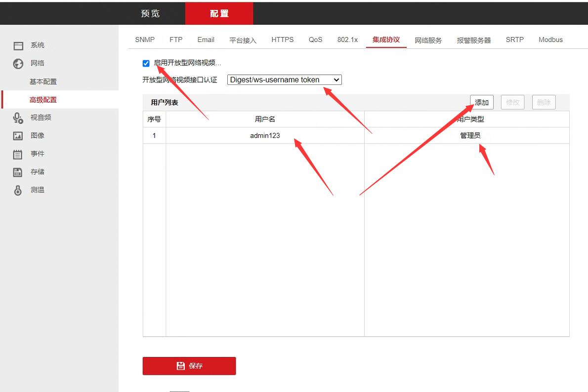Click the floppy disk icon on Save
The image size is (588, 392).
[180, 366]
